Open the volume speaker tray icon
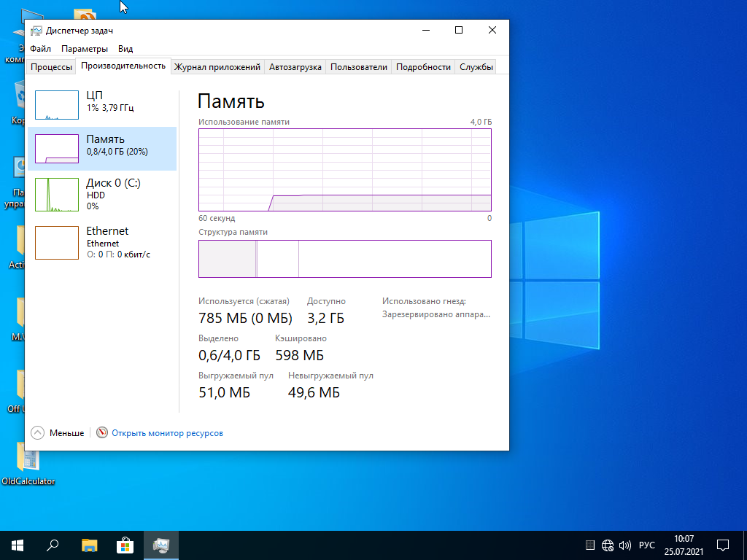The width and height of the screenshot is (747, 560). pyautogui.click(x=624, y=545)
